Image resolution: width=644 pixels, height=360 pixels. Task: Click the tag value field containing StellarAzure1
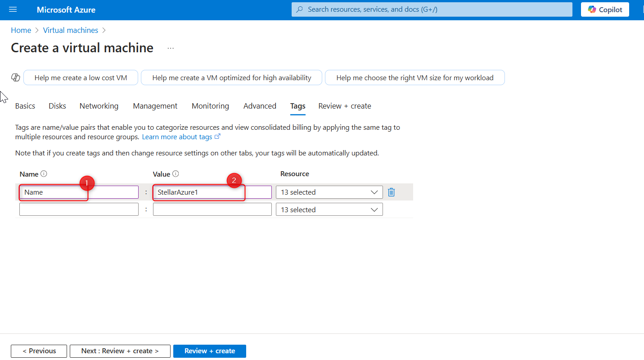(212, 192)
